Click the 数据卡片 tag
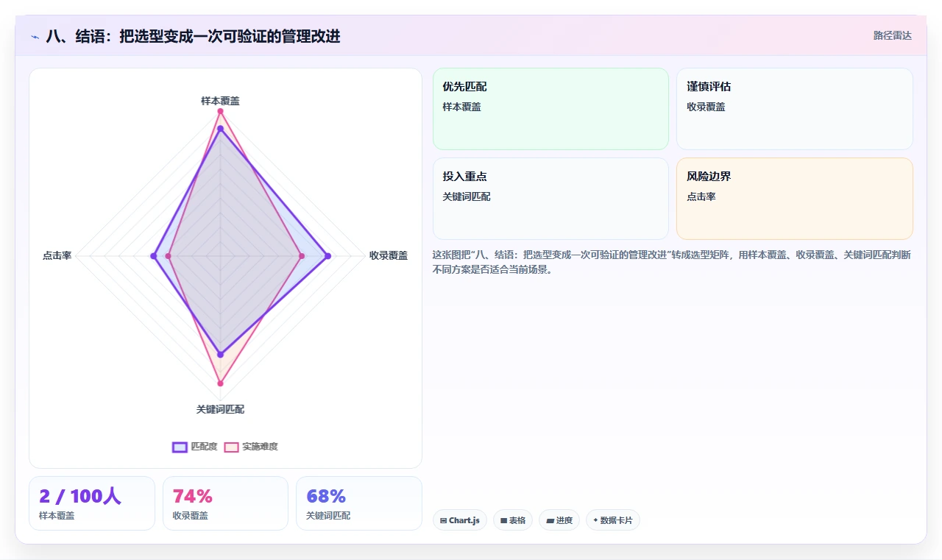The image size is (942, 560). tap(613, 520)
